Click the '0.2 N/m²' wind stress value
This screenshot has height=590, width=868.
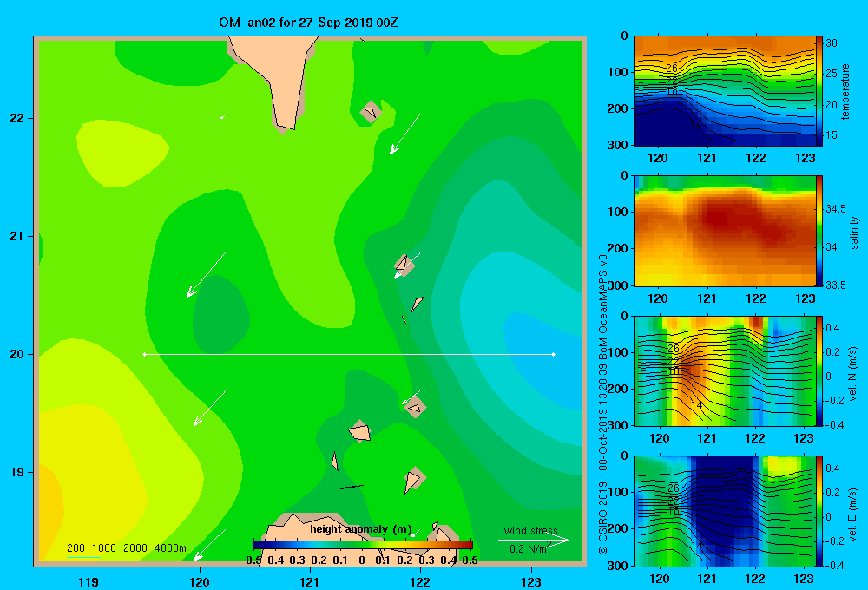click(529, 548)
